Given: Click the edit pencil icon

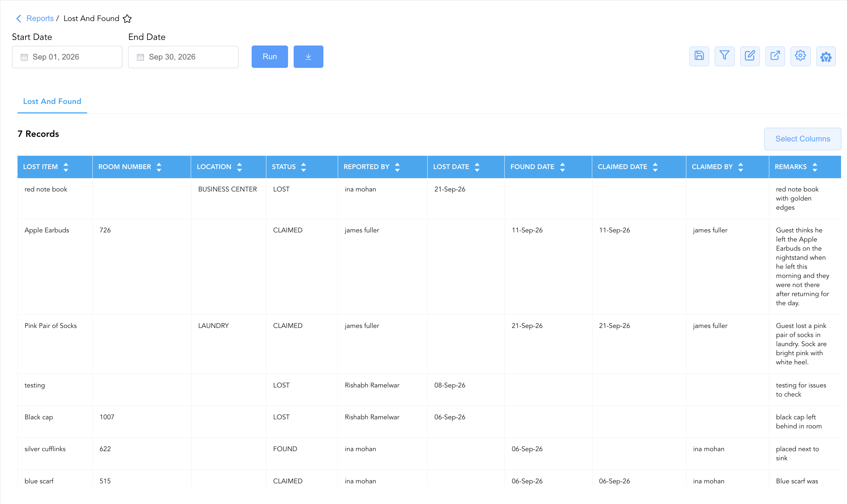Looking at the screenshot, I should [x=750, y=56].
